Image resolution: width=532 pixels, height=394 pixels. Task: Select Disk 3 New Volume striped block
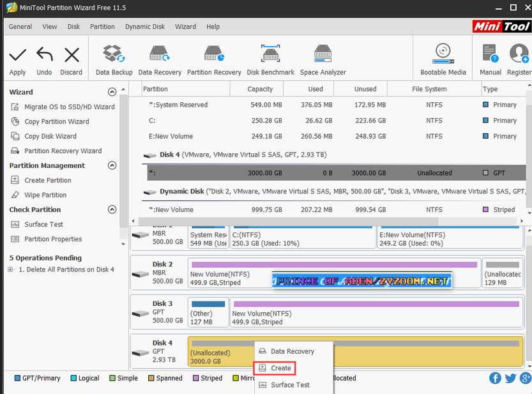pos(376,312)
